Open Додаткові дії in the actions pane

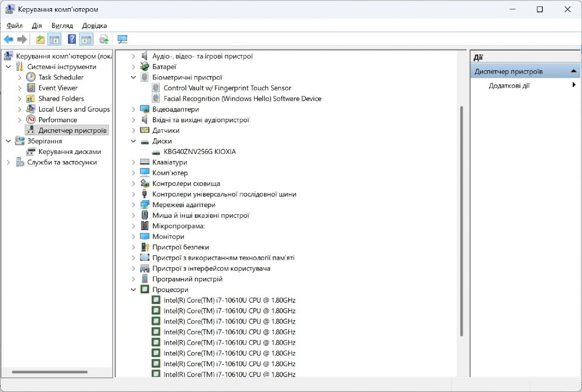coord(509,85)
